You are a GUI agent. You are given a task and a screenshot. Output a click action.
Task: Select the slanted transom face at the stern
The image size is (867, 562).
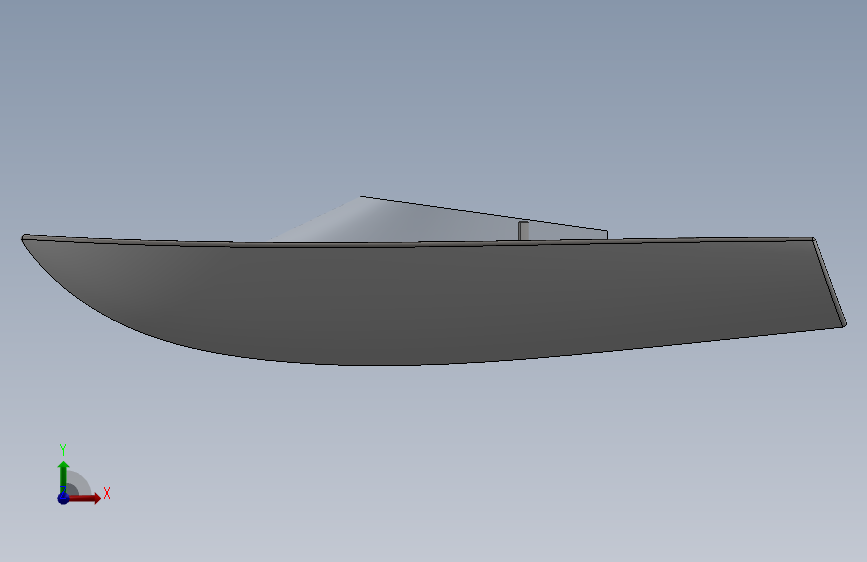[x=830, y=282]
